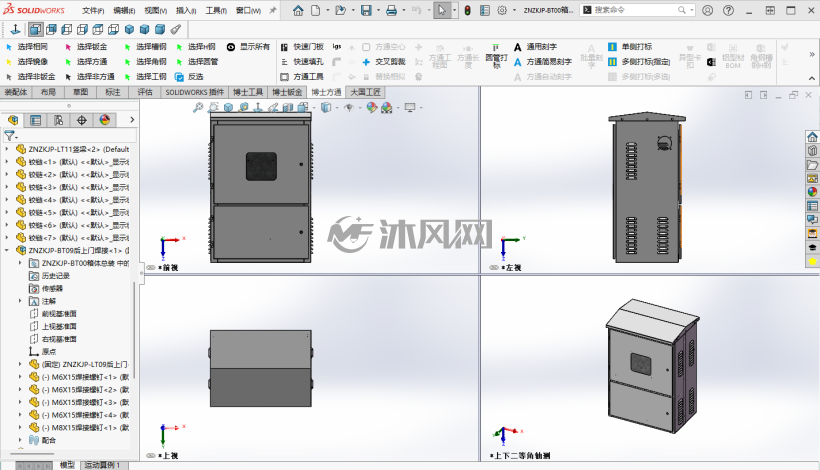The height and width of the screenshot is (470, 820).
Task: Open File Explorer folder in task pane
Action: pyautogui.click(x=812, y=165)
